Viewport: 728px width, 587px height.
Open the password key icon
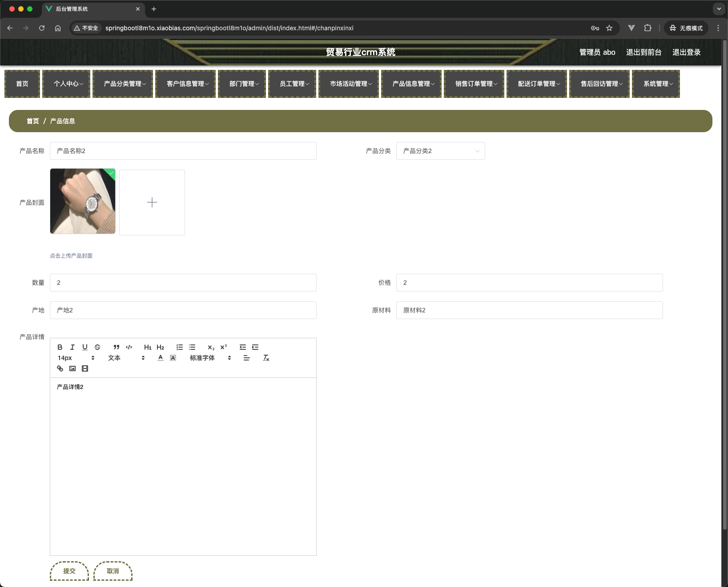pos(595,28)
